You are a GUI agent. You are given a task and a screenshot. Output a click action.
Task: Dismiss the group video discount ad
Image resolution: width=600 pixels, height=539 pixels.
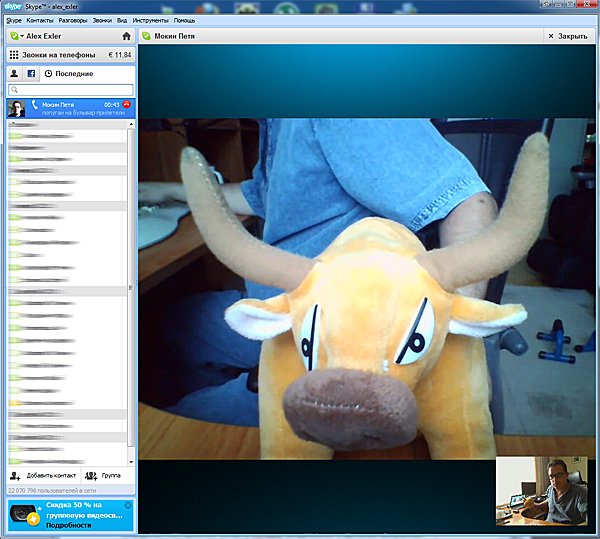pyautogui.click(x=128, y=507)
